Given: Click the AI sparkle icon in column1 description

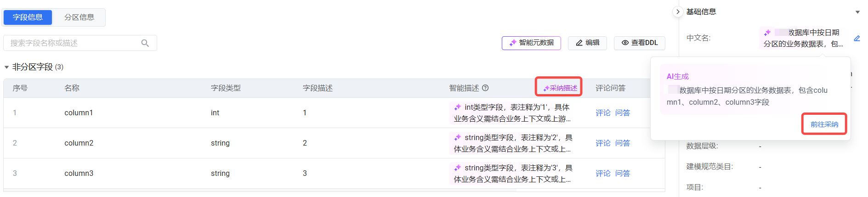Looking at the screenshot, I should point(458,107).
